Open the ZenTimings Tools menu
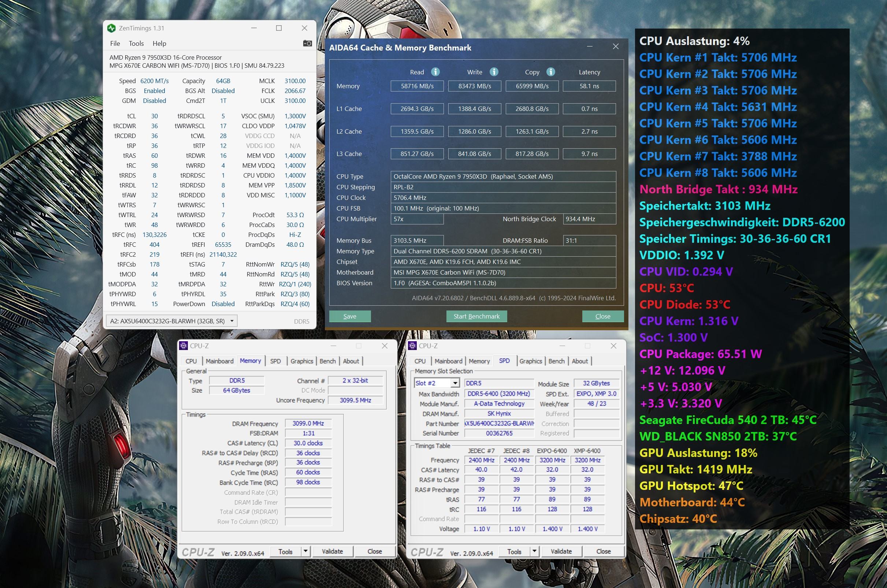 136,44
